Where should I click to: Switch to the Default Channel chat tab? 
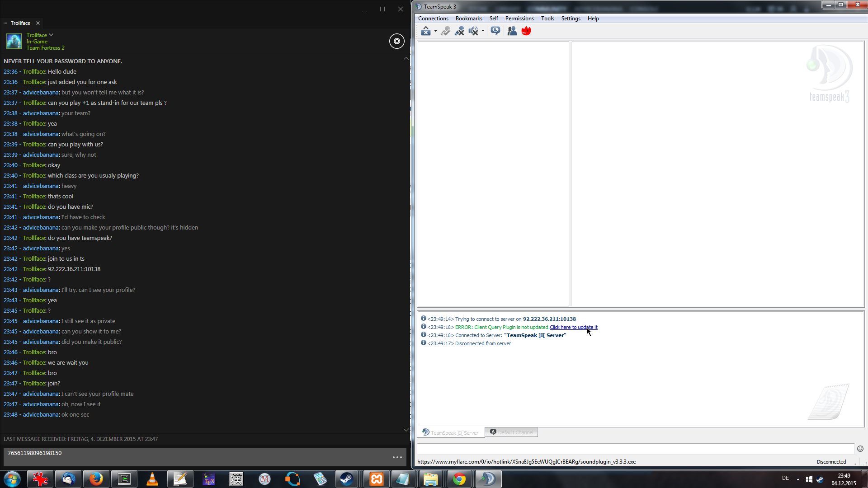tap(512, 432)
